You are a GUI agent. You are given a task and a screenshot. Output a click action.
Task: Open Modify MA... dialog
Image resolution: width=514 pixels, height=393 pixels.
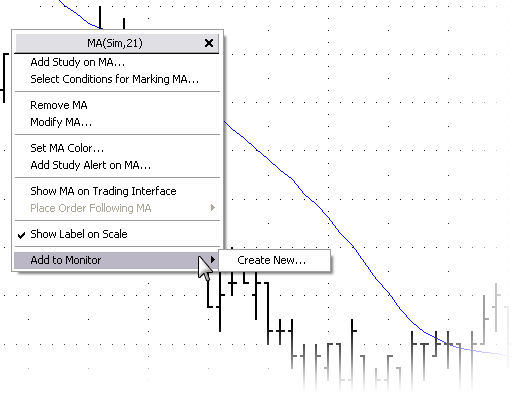point(61,122)
